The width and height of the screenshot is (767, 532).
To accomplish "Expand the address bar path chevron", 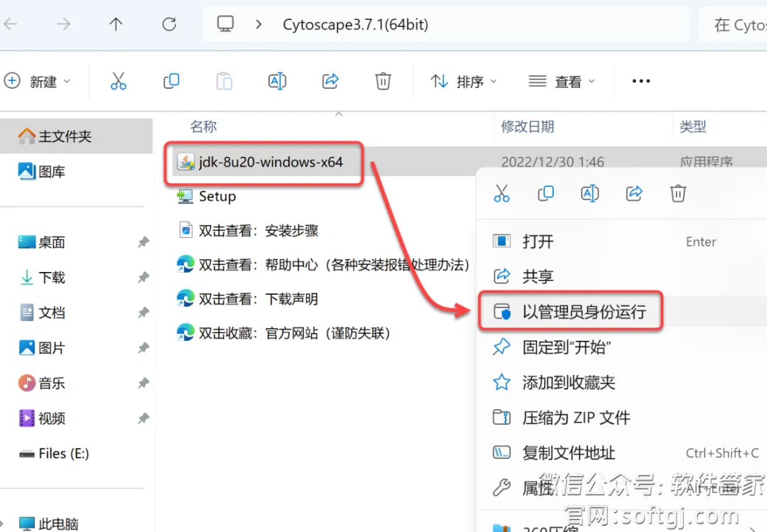I will pyautogui.click(x=259, y=24).
